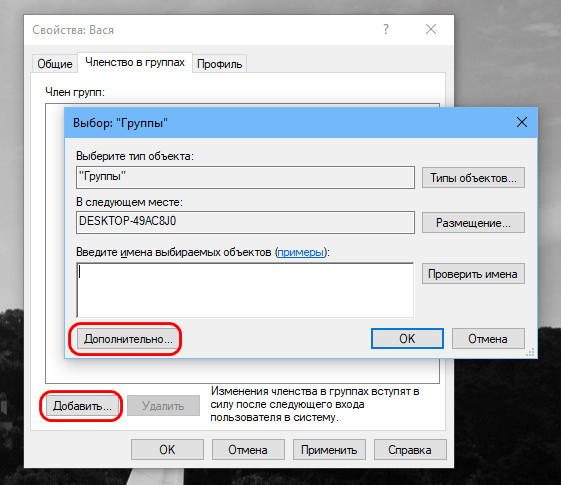The width and height of the screenshot is (561, 485).
Task: Open the Дополнительно... advanced search
Action: (x=128, y=339)
